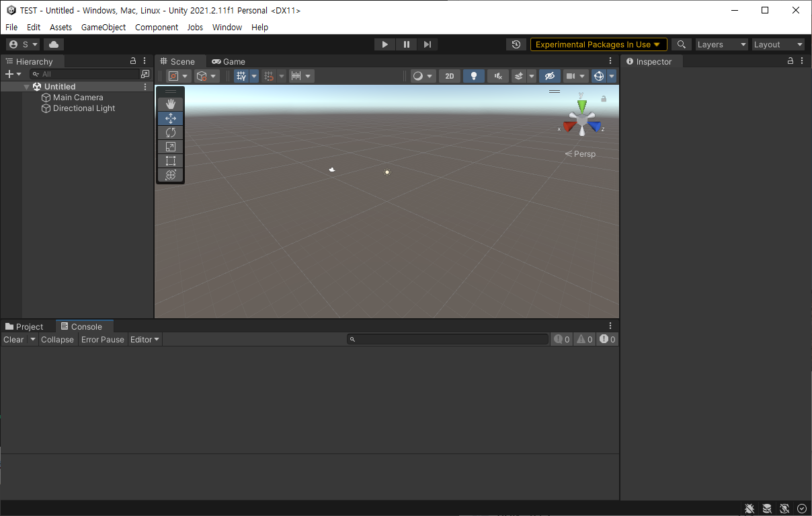812x516 pixels.
Task: Toggle grid snapping button
Action: coord(269,76)
